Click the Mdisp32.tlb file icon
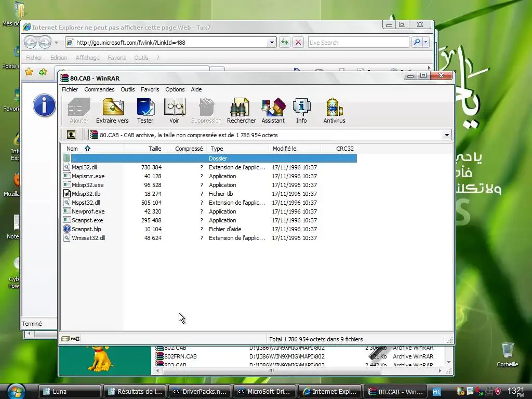Screen dimensions: 532x399 (x=67, y=194)
